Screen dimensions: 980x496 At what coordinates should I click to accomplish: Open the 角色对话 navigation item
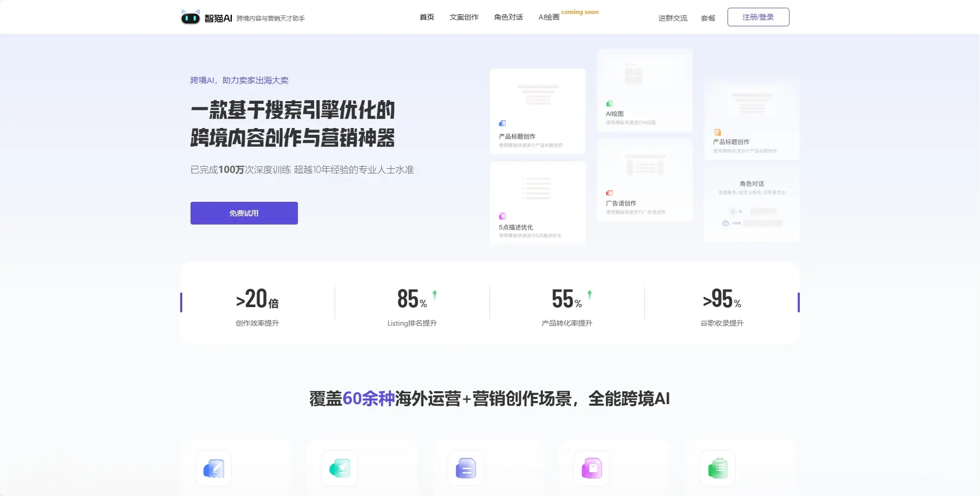[x=508, y=18]
